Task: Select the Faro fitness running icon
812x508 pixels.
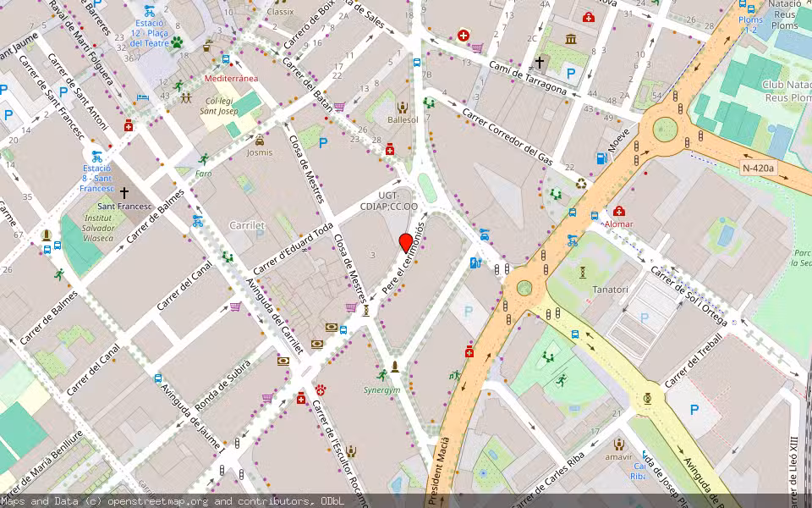Action: tap(204, 160)
